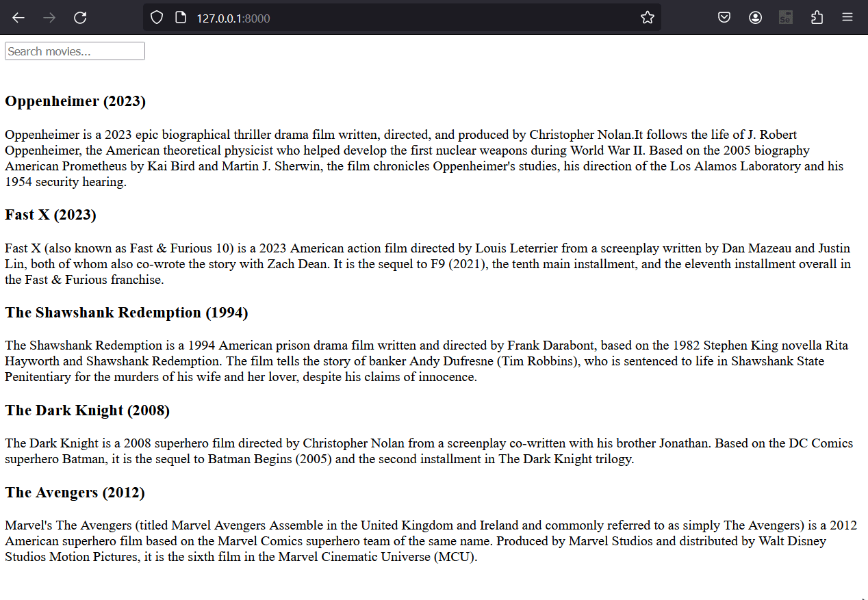Open the shield tracking protection icon
Image resolution: width=868 pixels, height=600 pixels.
click(157, 18)
